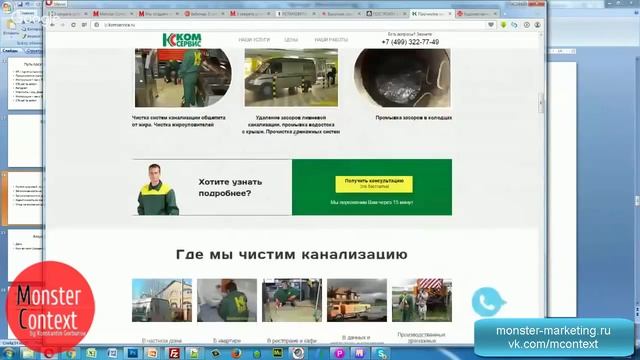The height and width of the screenshot is (360, 640).
Task: Reload the page with the refresh icon
Action: (73, 25)
